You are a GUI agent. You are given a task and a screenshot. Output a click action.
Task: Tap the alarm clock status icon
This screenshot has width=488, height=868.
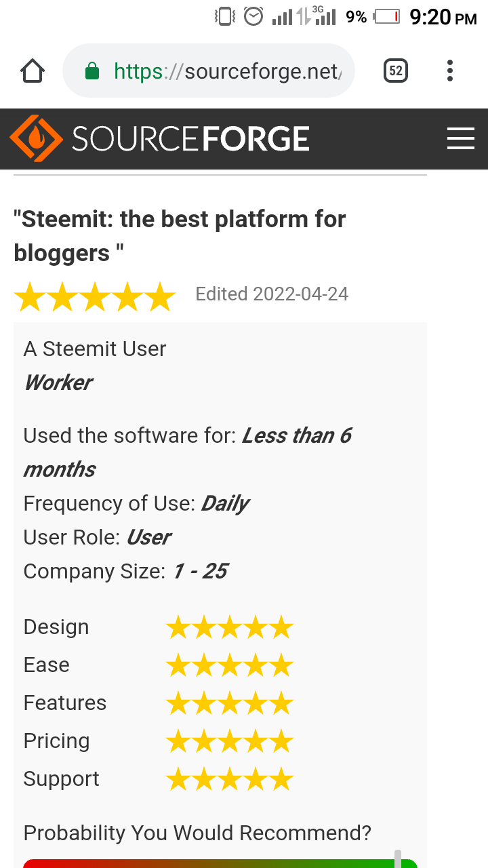(x=253, y=16)
